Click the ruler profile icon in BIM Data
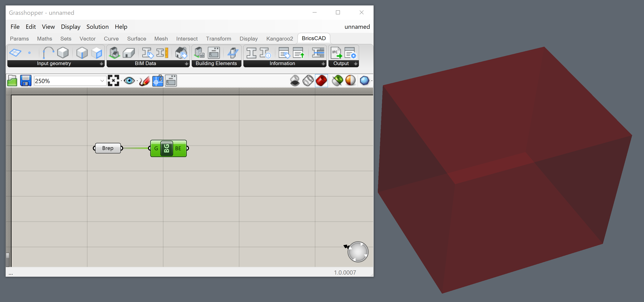 [162, 53]
